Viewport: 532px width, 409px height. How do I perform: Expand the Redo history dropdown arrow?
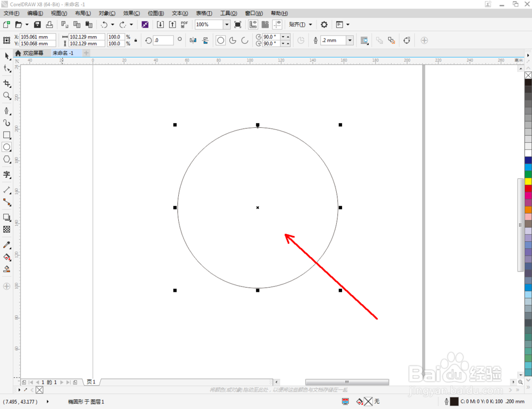click(x=131, y=24)
